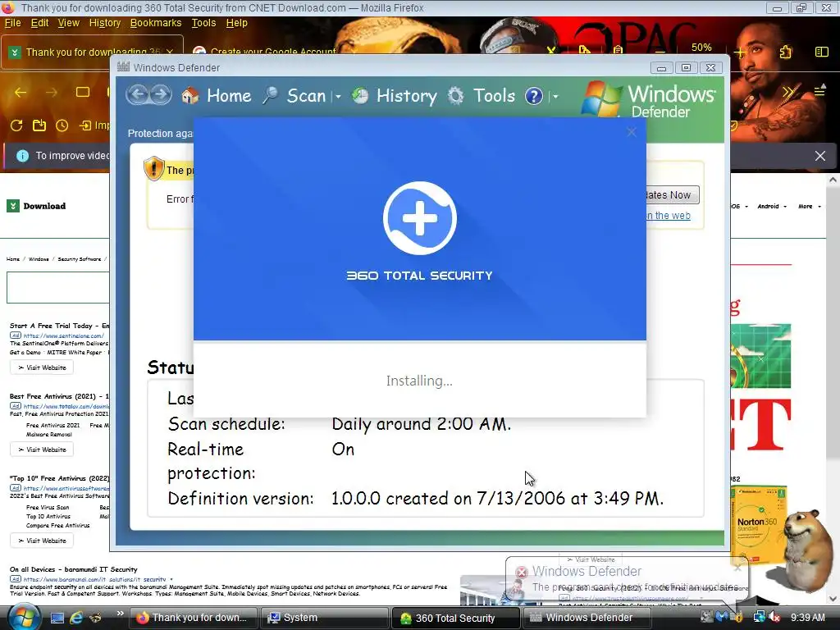Screen dimensions: 840x630
Task: Click the Firefox extensions puzzle icon
Action: coord(785,52)
